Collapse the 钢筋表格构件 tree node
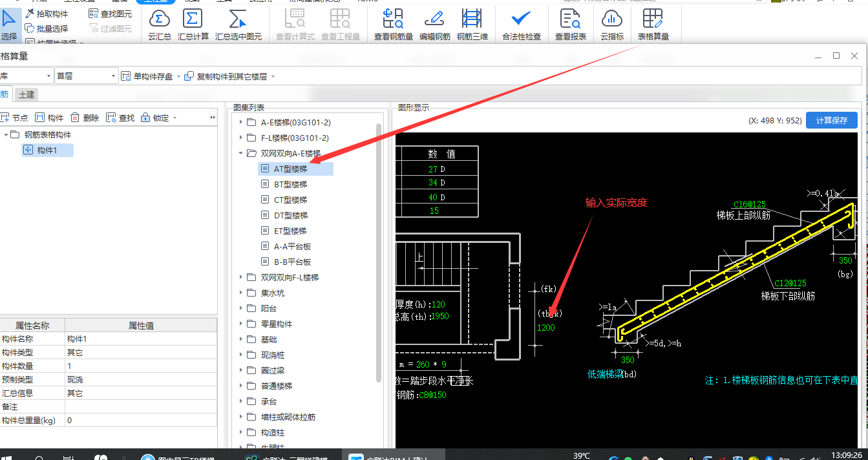The image size is (868, 460). click(6, 134)
